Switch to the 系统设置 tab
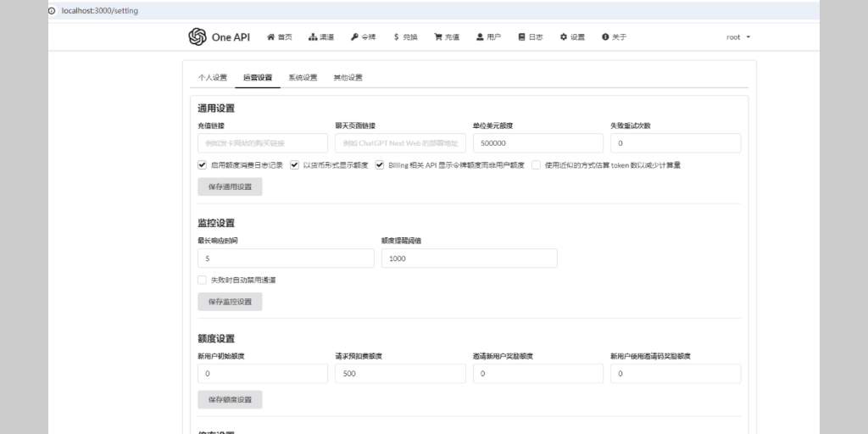Image resolution: width=868 pixels, height=434 pixels. [303, 77]
